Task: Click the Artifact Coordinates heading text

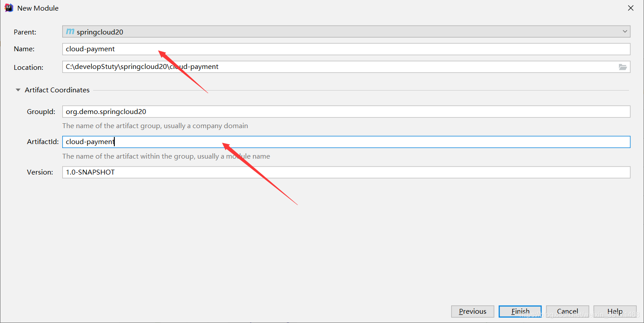Action: pos(57,90)
